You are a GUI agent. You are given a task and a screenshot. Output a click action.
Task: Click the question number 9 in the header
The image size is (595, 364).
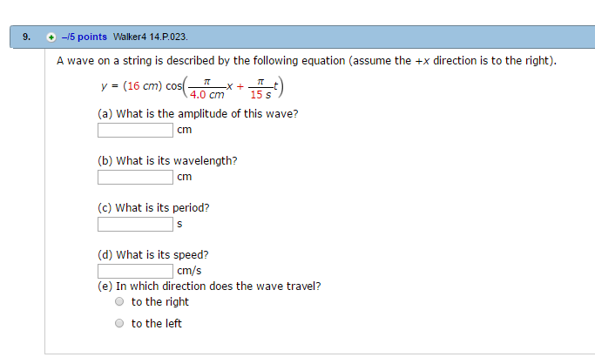(x=26, y=37)
